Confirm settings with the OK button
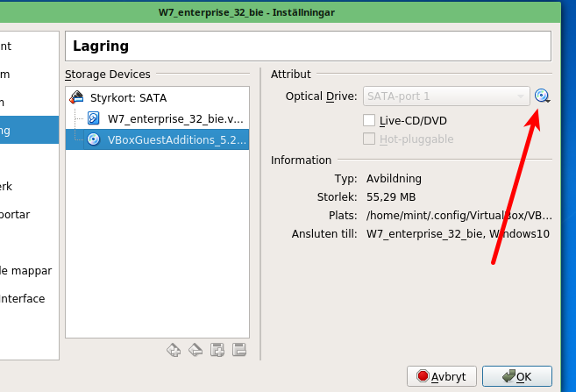The width and height of the screenshot is (576, 392). click(x=516, y=376)
